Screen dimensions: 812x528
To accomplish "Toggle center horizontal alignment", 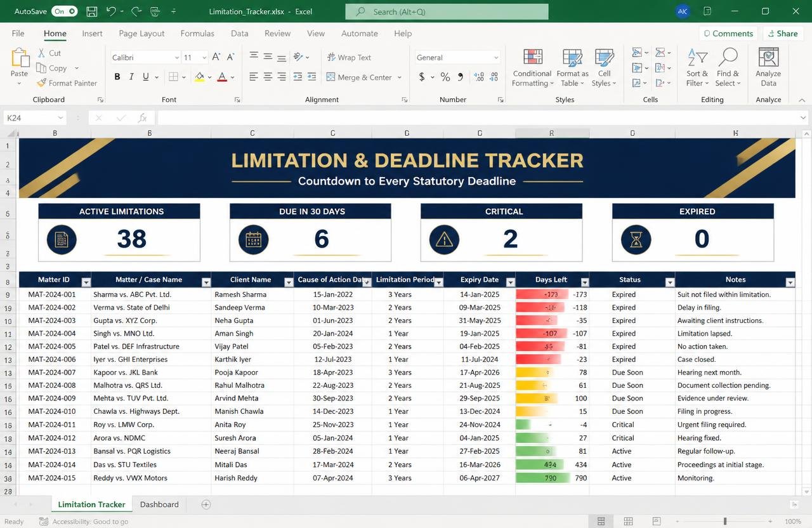I will point(267,77).
